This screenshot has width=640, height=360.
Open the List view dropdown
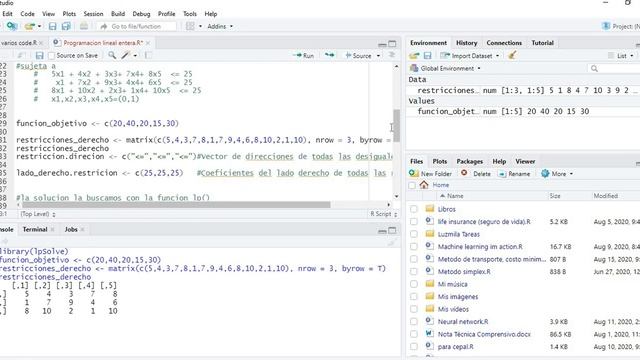(x=620, y=56)
